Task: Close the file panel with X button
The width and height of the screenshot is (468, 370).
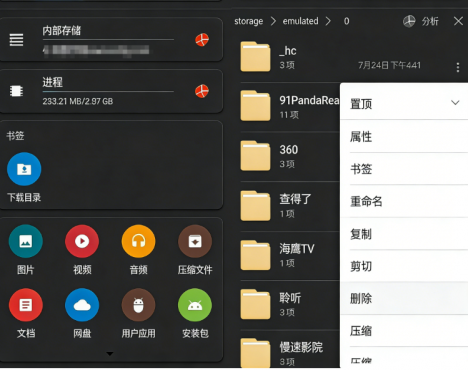Action: [458, 21]
